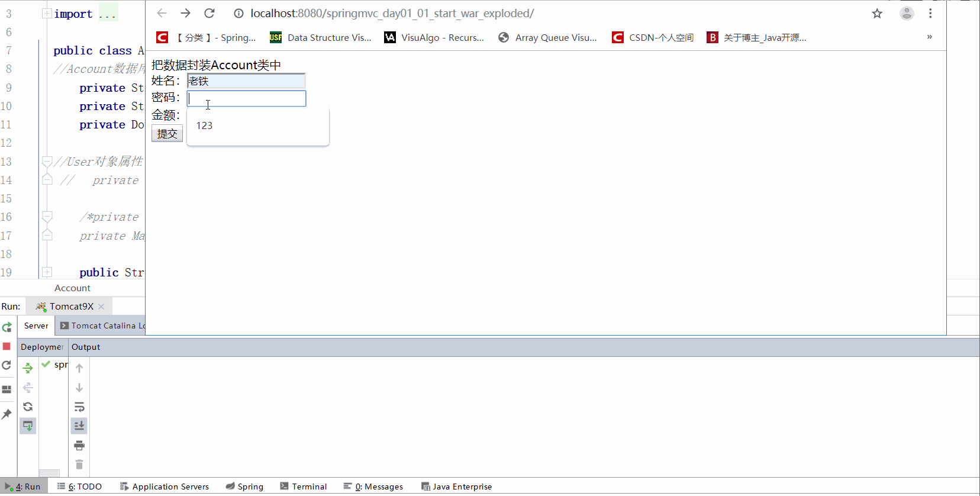Image resolution: width=980 pixels, height=496 pixels.
Task: Show more bookmarks via the chevron overflow
Action: pos(930,37)
